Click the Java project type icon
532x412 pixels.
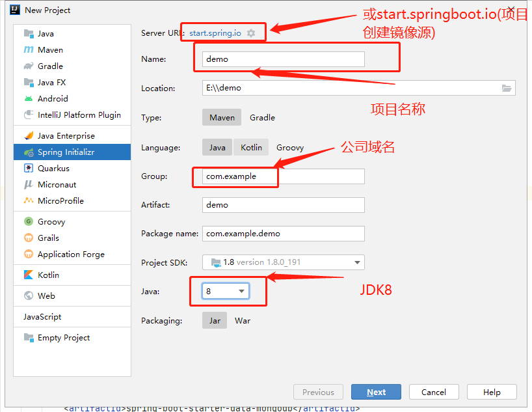tap(29, 34)
